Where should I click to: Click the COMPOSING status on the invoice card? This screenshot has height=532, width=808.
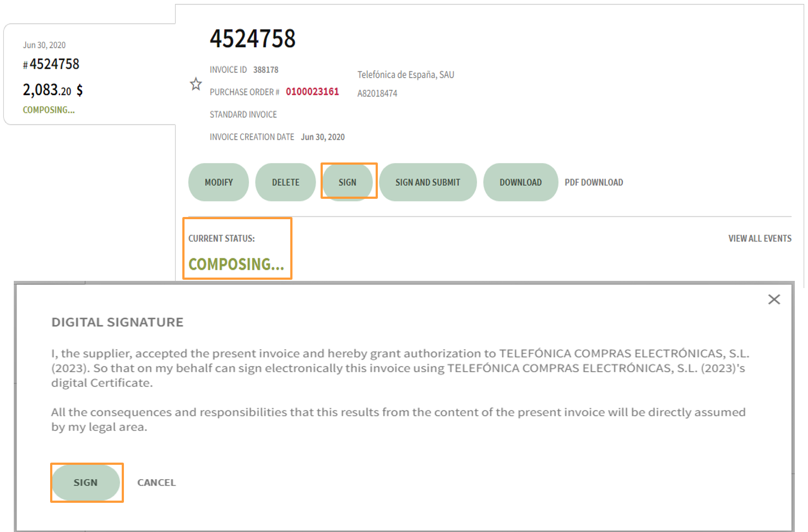click(48, 110)
